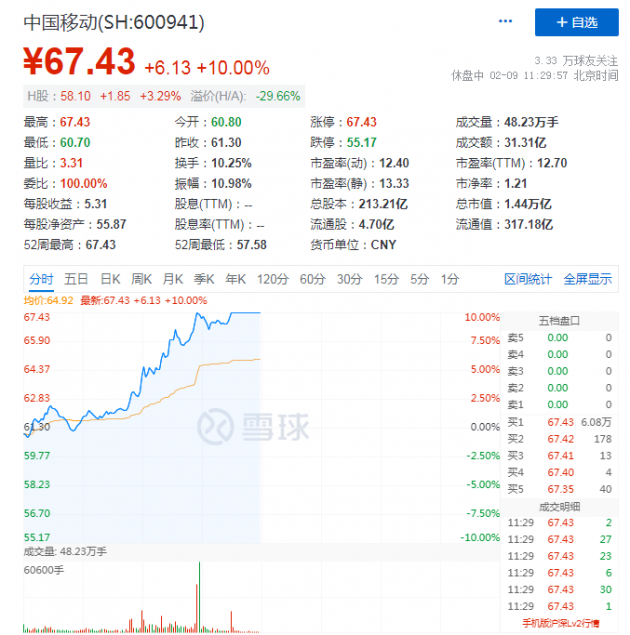The image size is (630, 635).
Task: Click the 流通股 value 4.70亿
Action: 376,225
